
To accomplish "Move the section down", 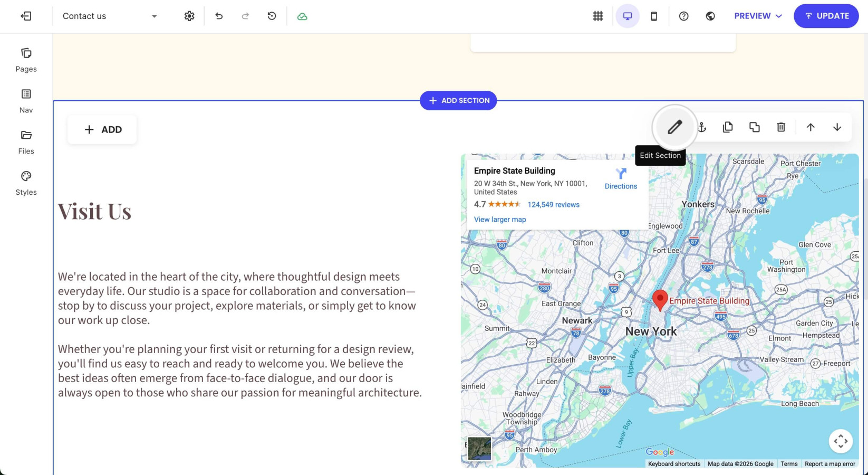I will coord(837,127).
